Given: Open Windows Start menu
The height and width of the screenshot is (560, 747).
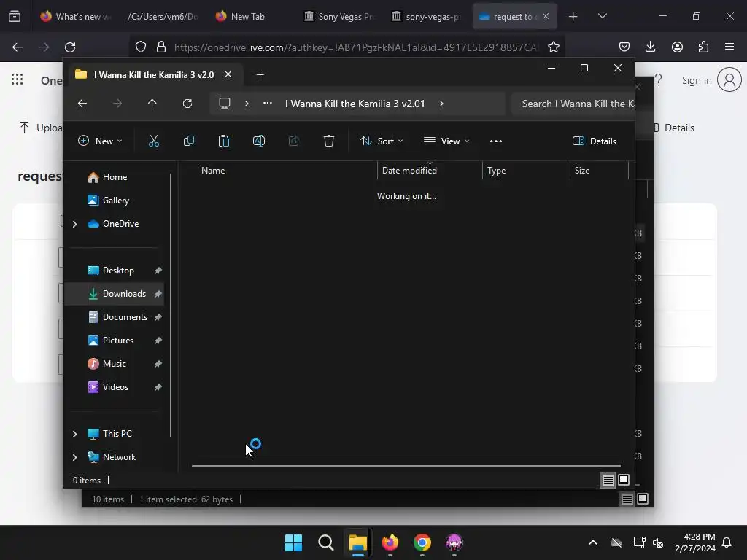Looking at the screenshot, I should click(x=293, y=542).
